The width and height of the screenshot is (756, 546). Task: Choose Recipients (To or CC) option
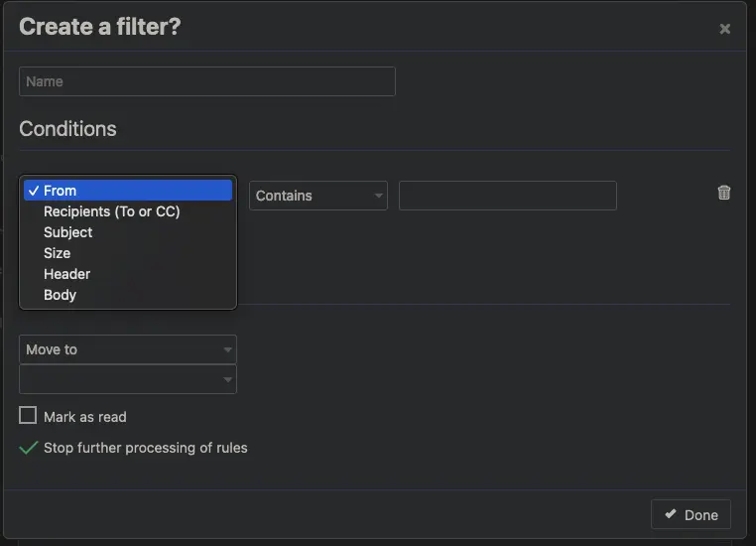pyautogui.click(x=111, y=211)
